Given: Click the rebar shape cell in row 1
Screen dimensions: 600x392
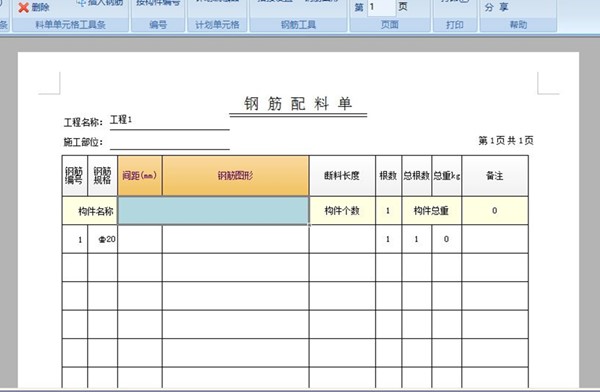Looking at the screenshot, I should [235, 239].
